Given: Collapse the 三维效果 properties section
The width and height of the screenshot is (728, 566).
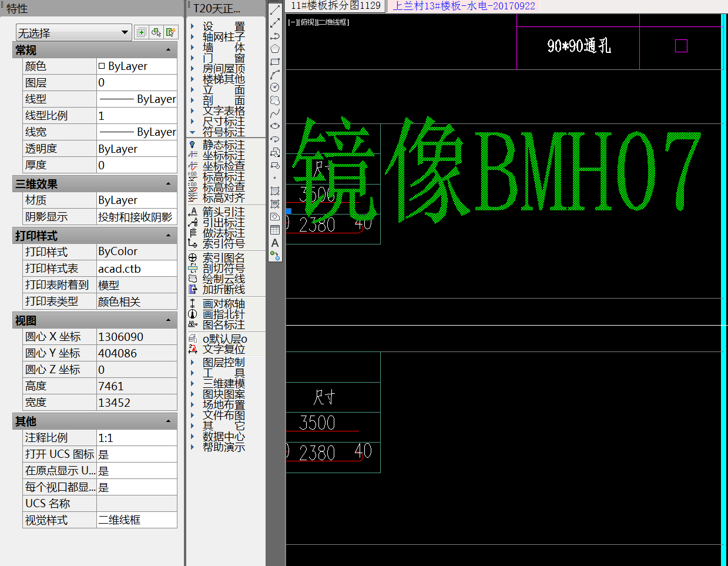Looking at the screenshot, I should (x=168, y=184).
